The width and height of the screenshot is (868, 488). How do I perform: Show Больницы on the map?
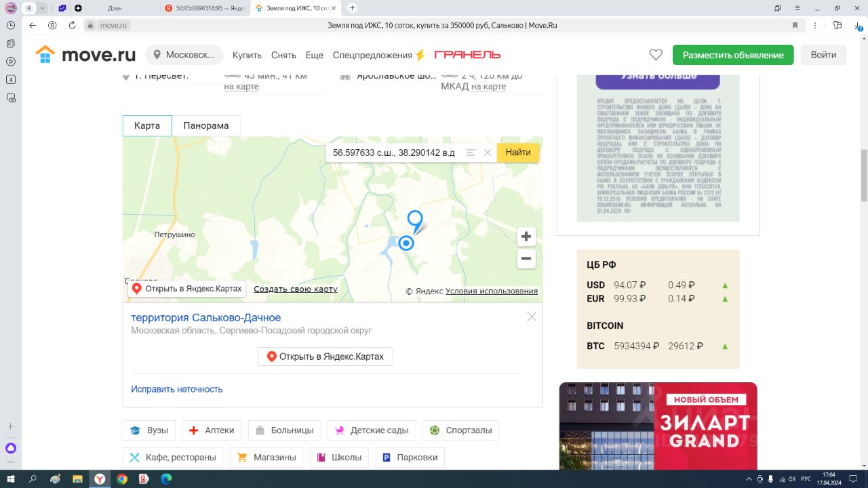285,430
